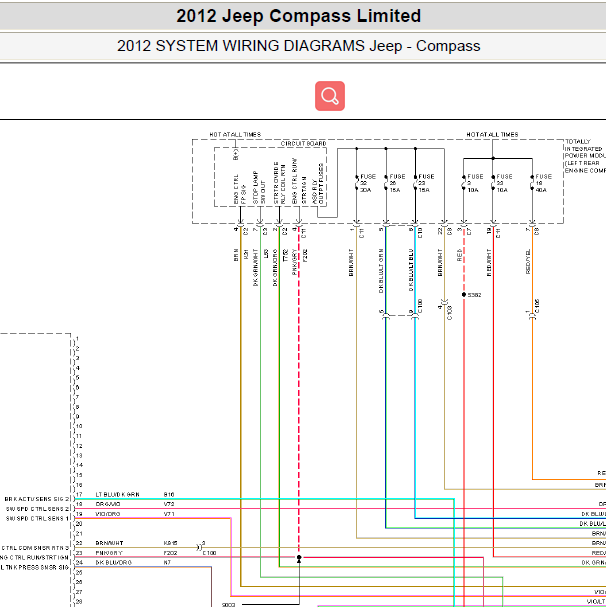Click "HOT AT ALL TIMES" above circuit board
606x607 pixels.
235,134
